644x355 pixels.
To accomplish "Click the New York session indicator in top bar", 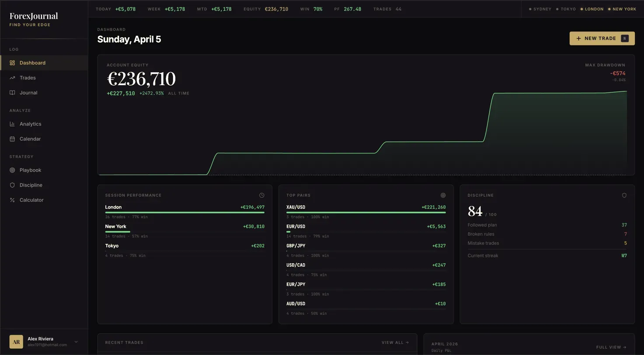I will coord(622,9).
